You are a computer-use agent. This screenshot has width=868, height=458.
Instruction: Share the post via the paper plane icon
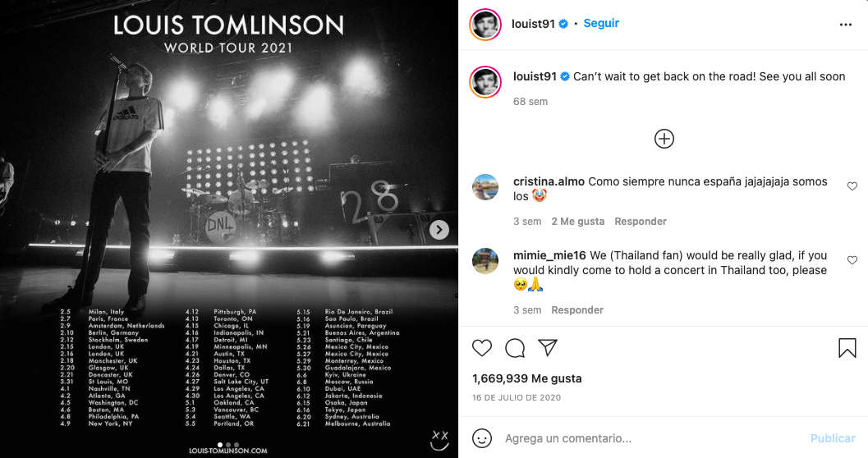tap(548, 348)
